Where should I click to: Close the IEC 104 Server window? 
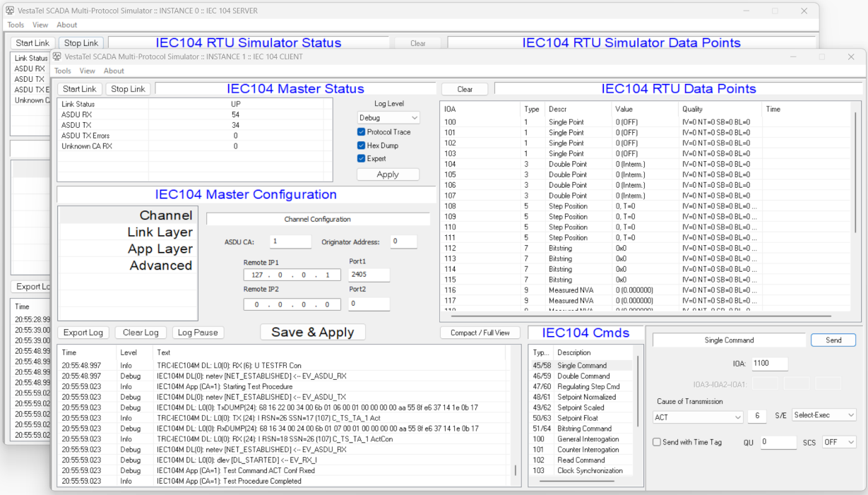tap(804, 11)
